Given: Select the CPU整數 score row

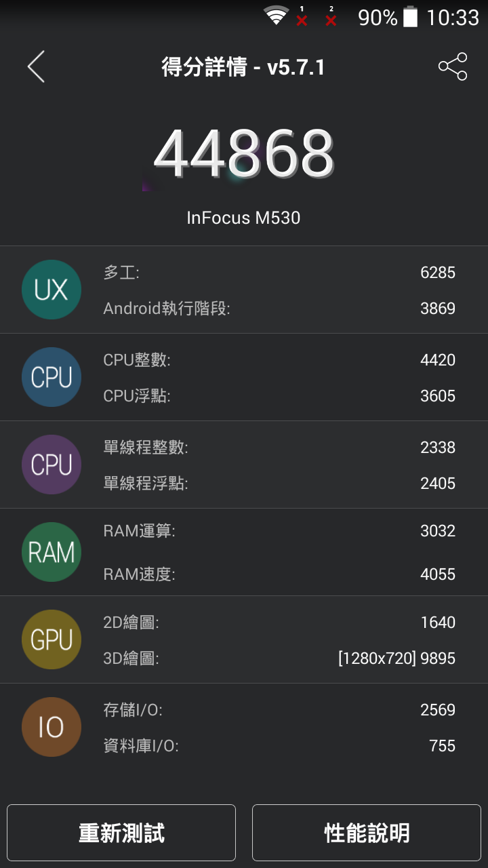Looking at the screenshot, I should (279, 360).
